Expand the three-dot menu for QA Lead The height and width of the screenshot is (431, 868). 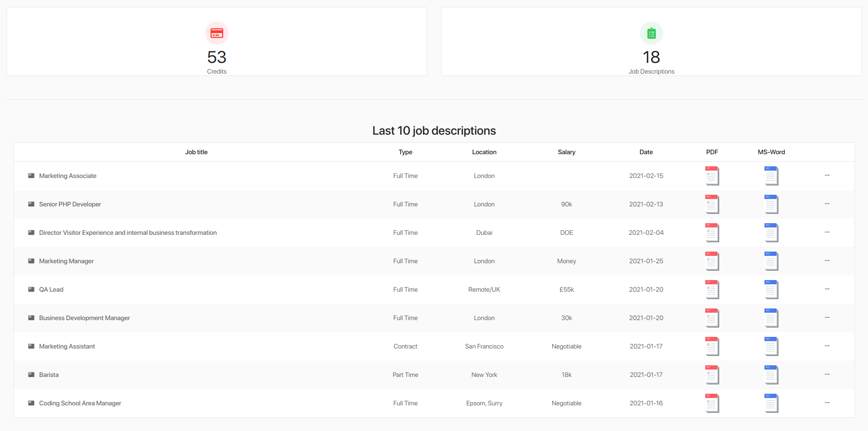(827, 289)
